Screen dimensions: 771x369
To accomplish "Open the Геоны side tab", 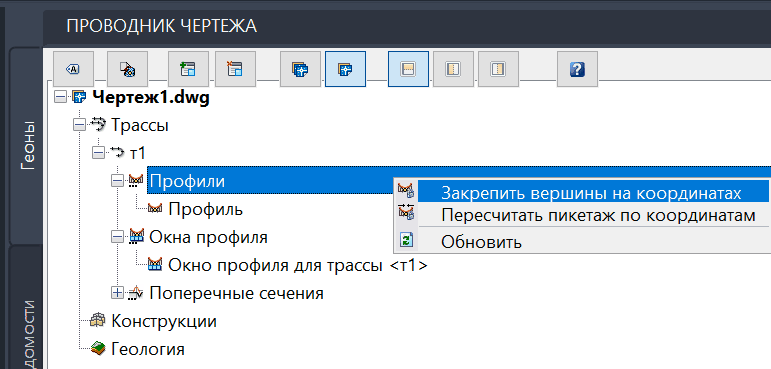I will point(28,145).
